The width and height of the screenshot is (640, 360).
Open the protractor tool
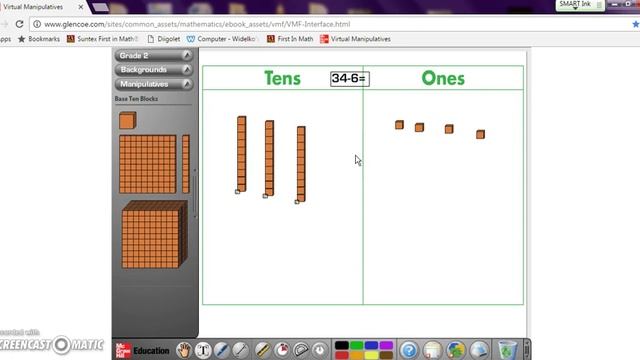pyautogui.click(x=301, y=350)
